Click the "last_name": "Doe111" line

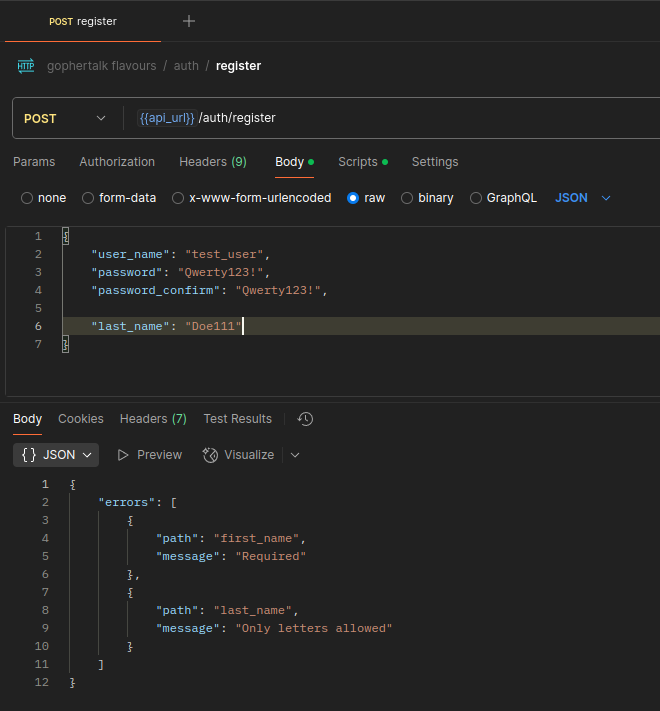coord(166,326)
